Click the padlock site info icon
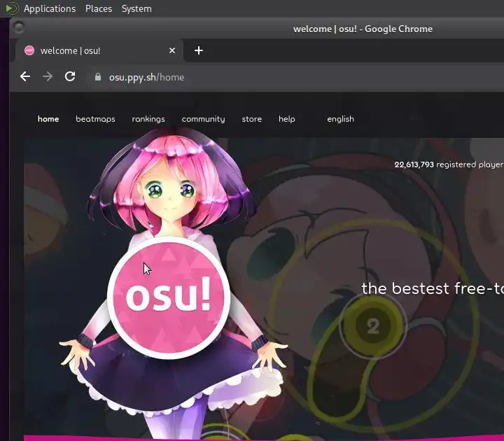 (98, 77)
